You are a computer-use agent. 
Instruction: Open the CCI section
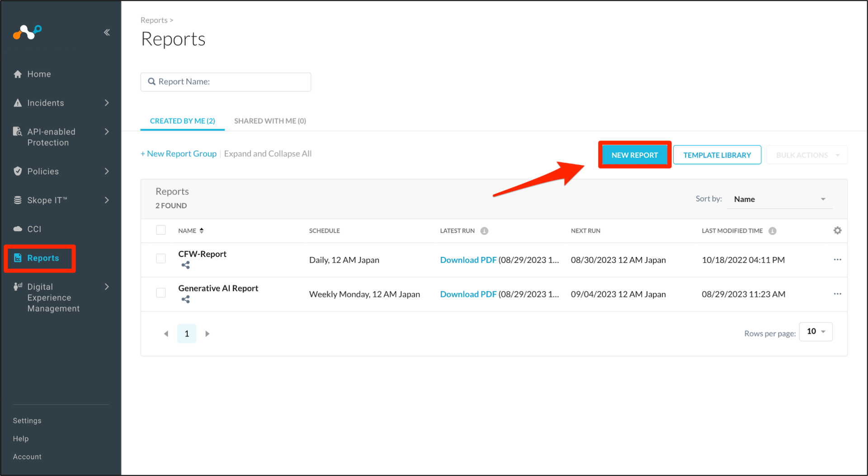34,229
